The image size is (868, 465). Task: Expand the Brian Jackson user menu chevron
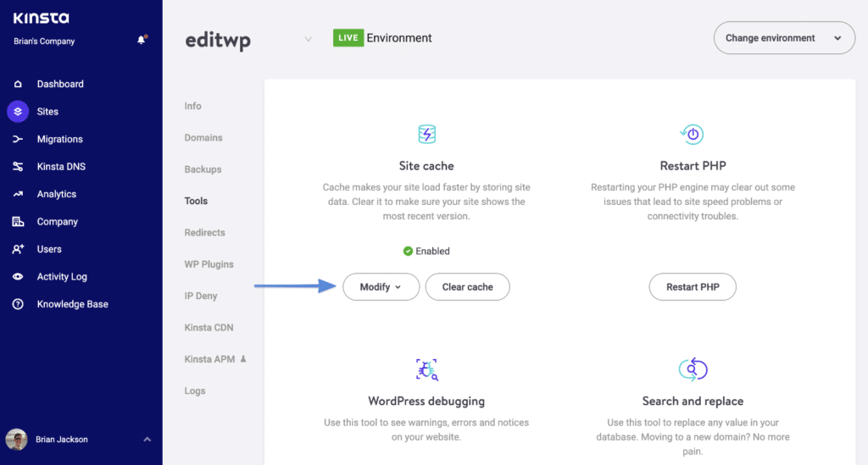(x=147, y=440)
